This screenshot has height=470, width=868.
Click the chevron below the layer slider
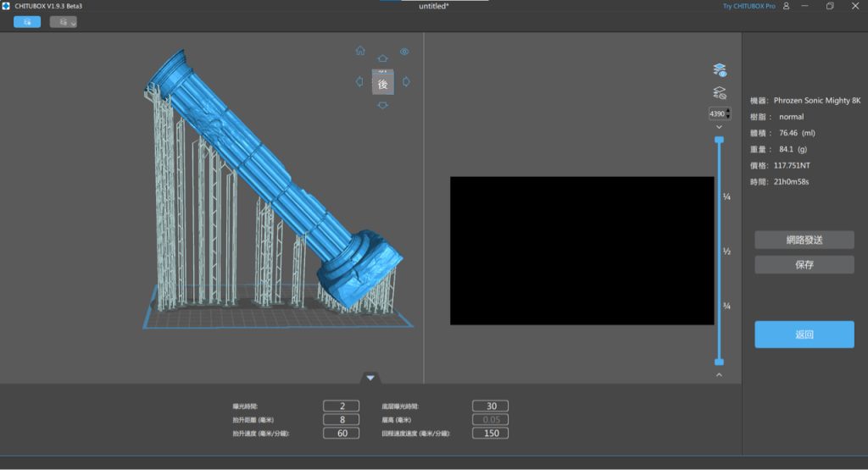[x=719, y=374]
